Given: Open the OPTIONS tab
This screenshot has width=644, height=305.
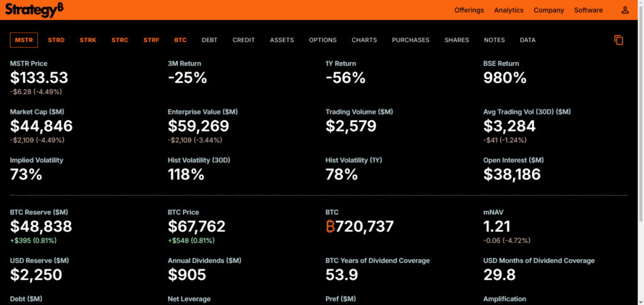Looking at the screenshot, I should coord(323,40).
